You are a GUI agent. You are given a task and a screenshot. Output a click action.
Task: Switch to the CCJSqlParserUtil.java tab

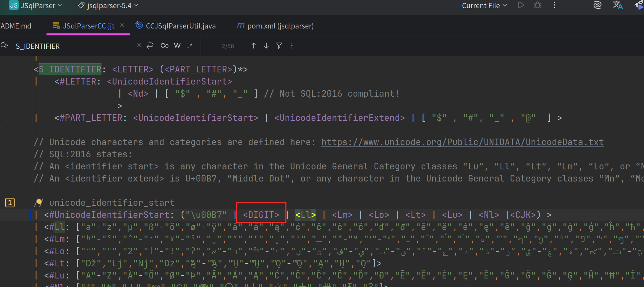[x=180, y=26]
